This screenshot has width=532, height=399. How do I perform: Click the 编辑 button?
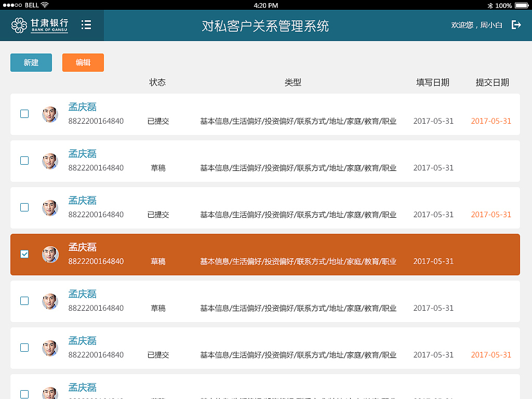pyautogui.click(x=83, y=62)
